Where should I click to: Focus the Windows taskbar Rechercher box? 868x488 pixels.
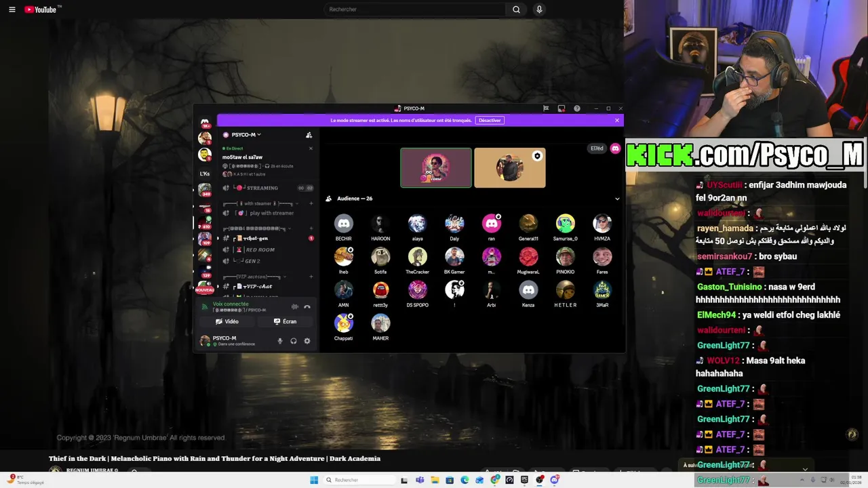click(358, 480)
